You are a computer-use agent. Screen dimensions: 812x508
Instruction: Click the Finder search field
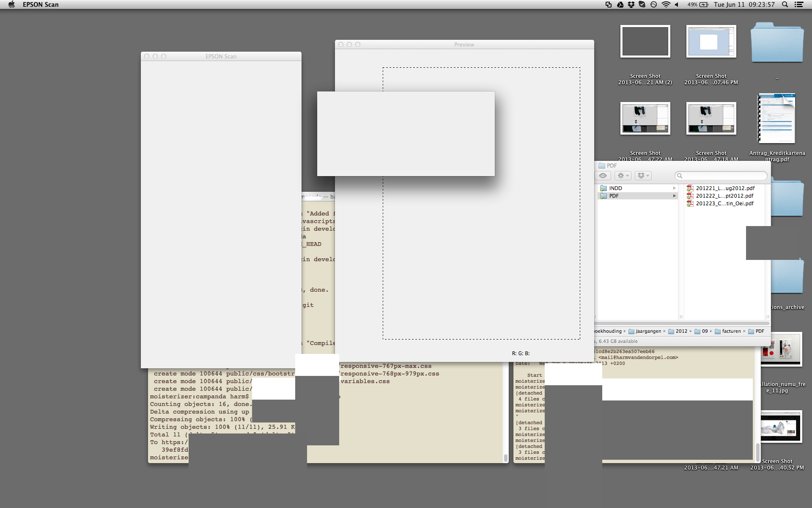[x=723, y=176]
